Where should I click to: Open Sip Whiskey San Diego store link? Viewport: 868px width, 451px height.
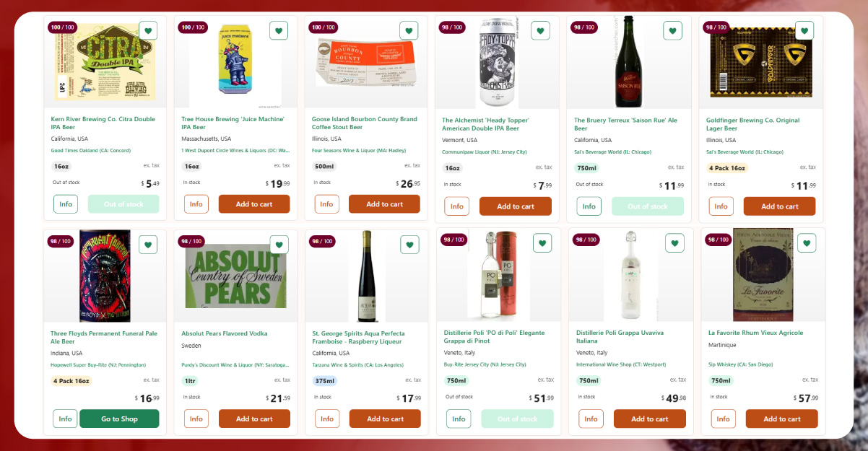click(740, 365)
